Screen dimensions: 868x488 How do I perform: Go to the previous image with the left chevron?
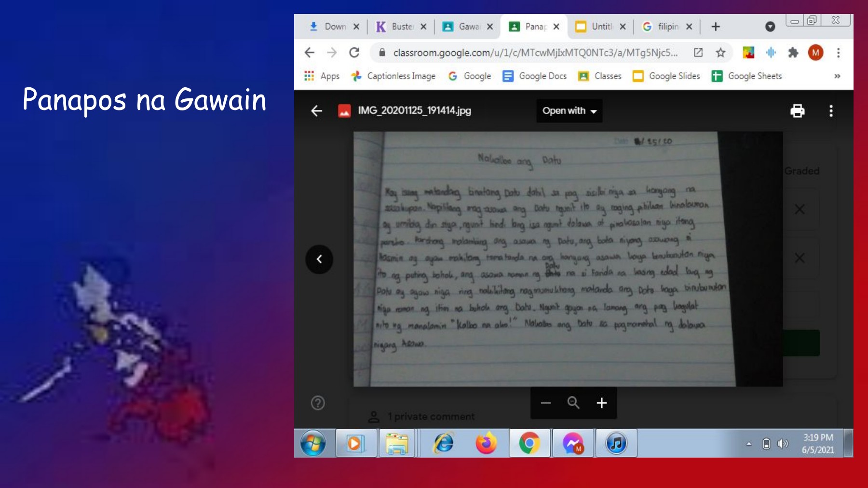coord(319,259)
